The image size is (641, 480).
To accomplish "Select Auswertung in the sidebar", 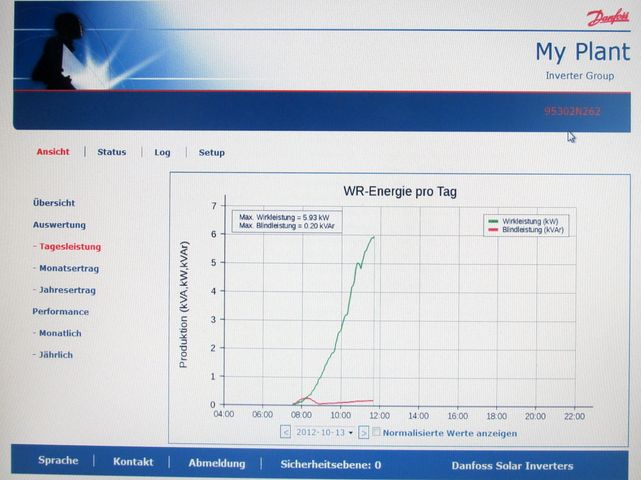I will point(59,225).
